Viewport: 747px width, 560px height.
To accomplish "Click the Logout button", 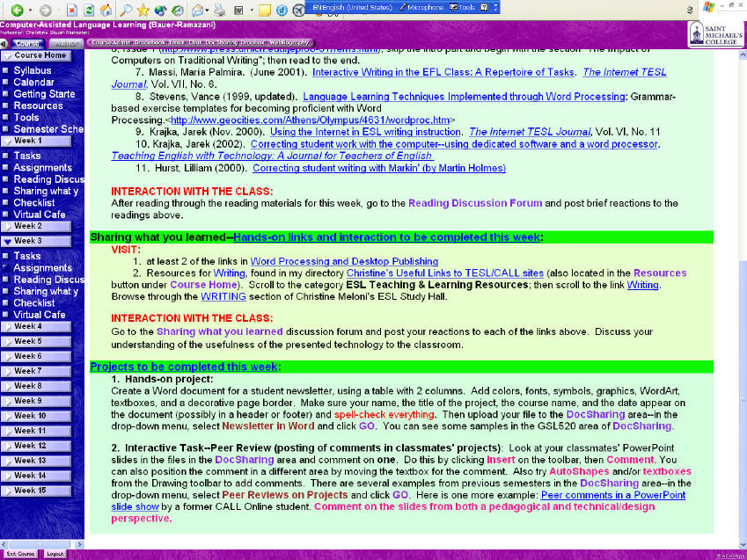I will pos(55,554).
